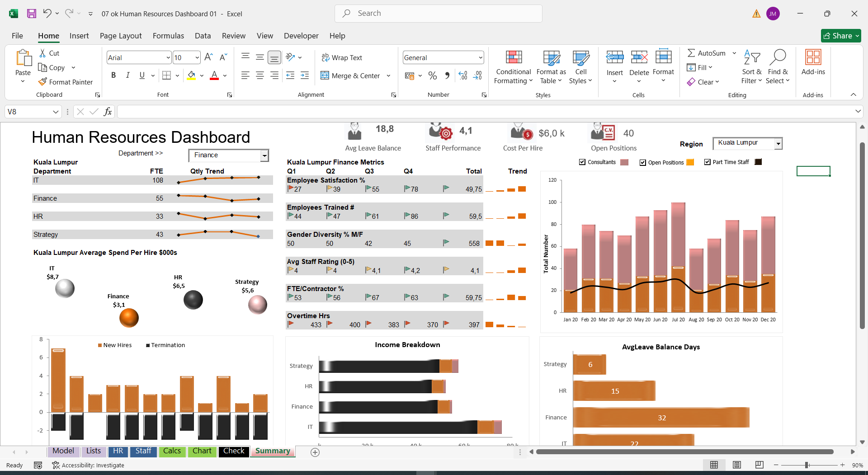The height and width of the screenshot is (475, 868).
Task: Click the Insert Function fx icon
Action: point(108,112)
